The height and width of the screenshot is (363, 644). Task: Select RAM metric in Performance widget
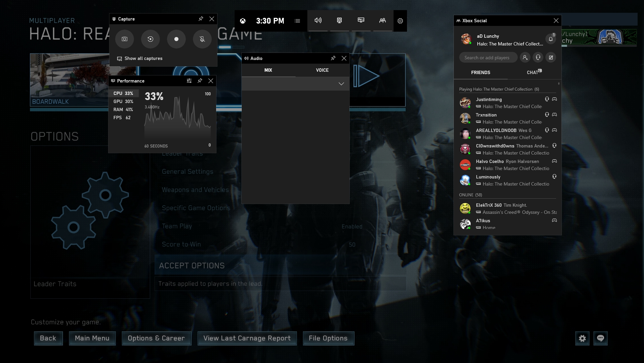coord(124,109)
